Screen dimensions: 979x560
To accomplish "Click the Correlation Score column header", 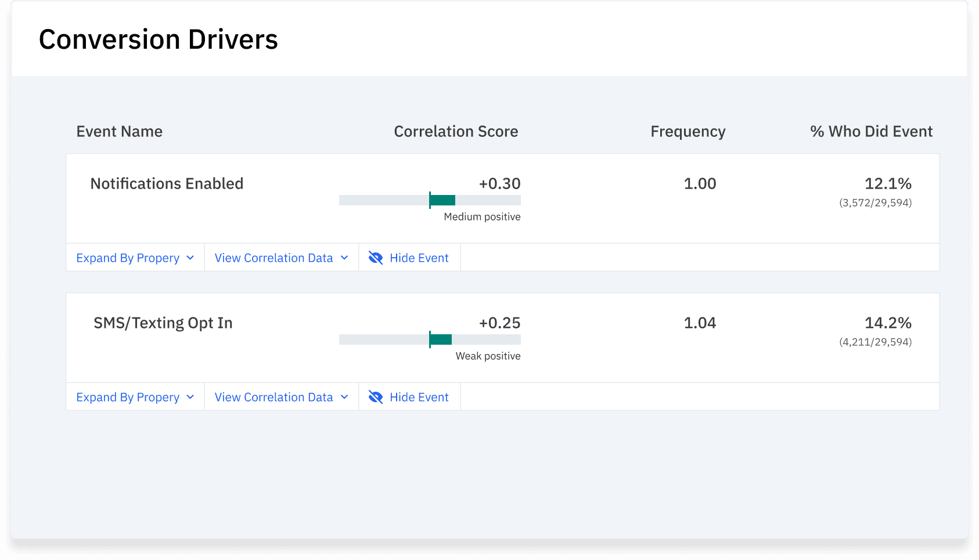I will pos(456,132).
